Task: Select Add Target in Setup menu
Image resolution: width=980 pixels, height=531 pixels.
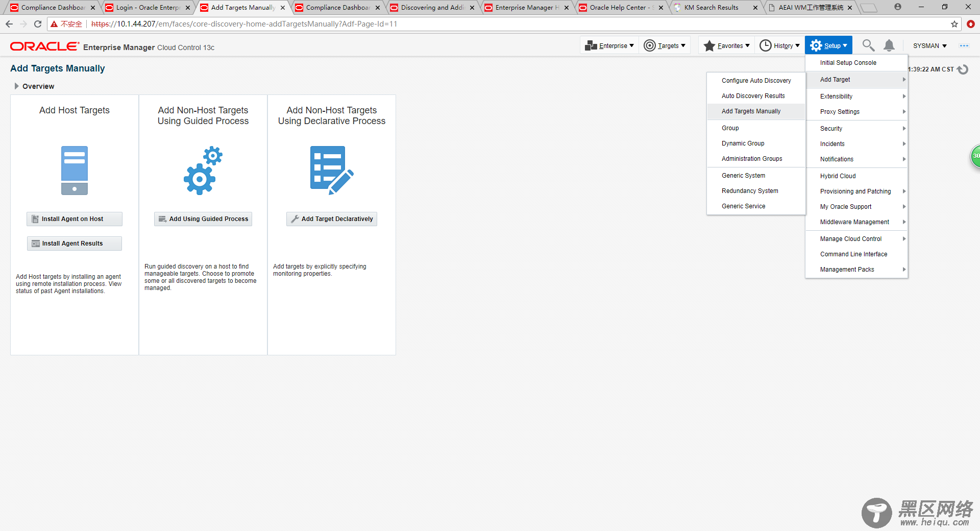Action: pyautogui.click(x=856, y=80)
